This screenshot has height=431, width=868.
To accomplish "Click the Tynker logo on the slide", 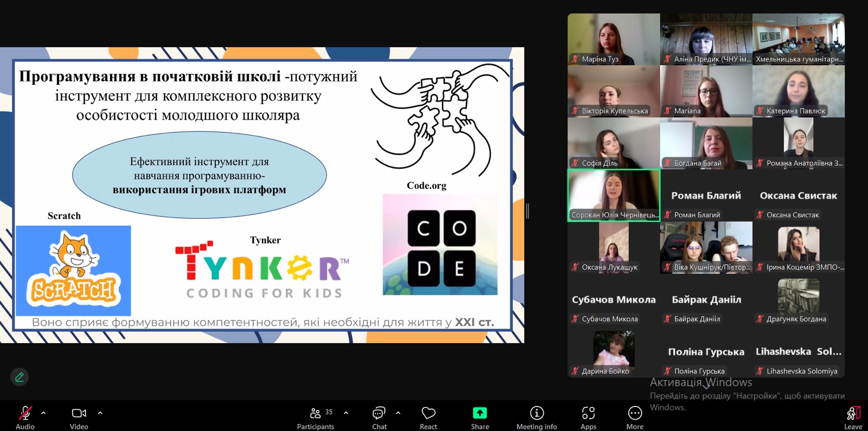I will coord(263,270).
